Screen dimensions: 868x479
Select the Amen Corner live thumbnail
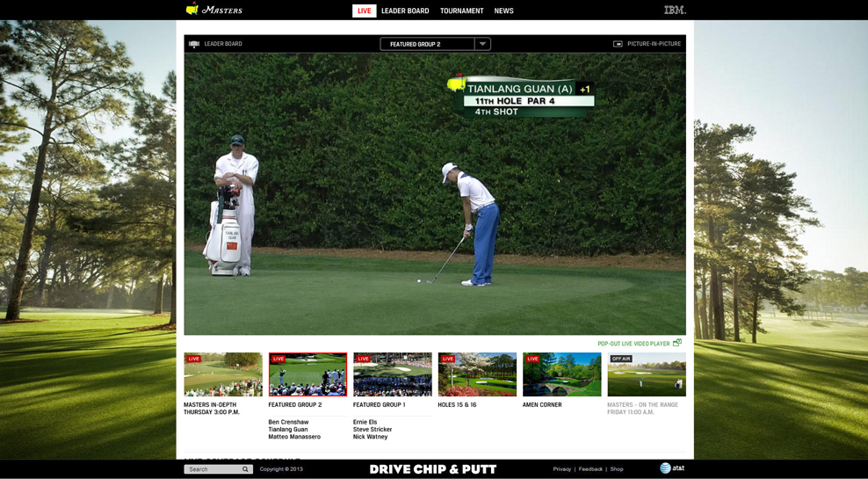coord(561,374)
